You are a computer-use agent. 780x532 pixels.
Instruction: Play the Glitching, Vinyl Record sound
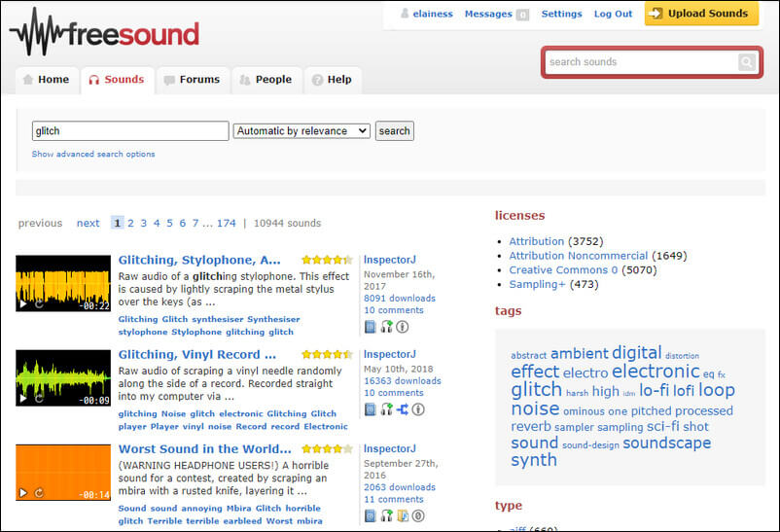pos(23,398)
